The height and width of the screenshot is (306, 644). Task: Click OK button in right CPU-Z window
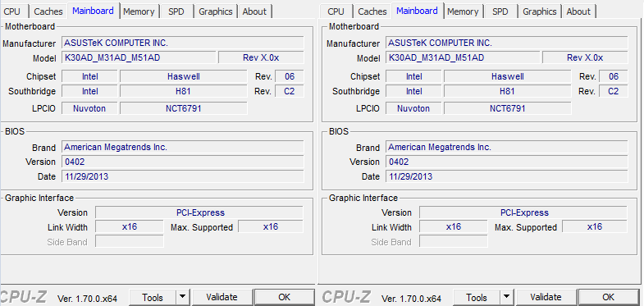[x=608, y=297]
